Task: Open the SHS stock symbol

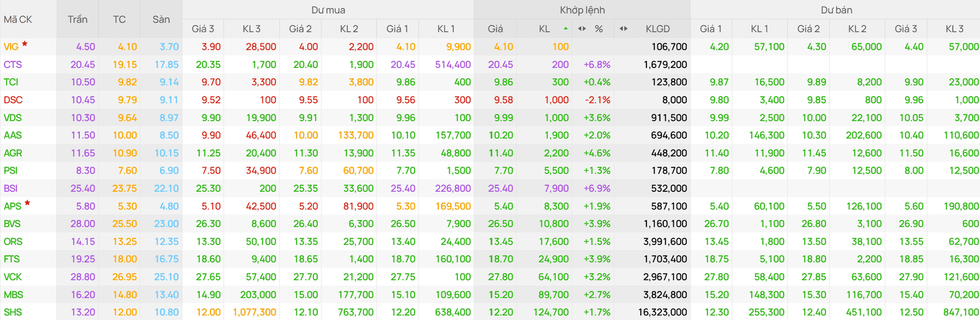Action: point(13,312)
